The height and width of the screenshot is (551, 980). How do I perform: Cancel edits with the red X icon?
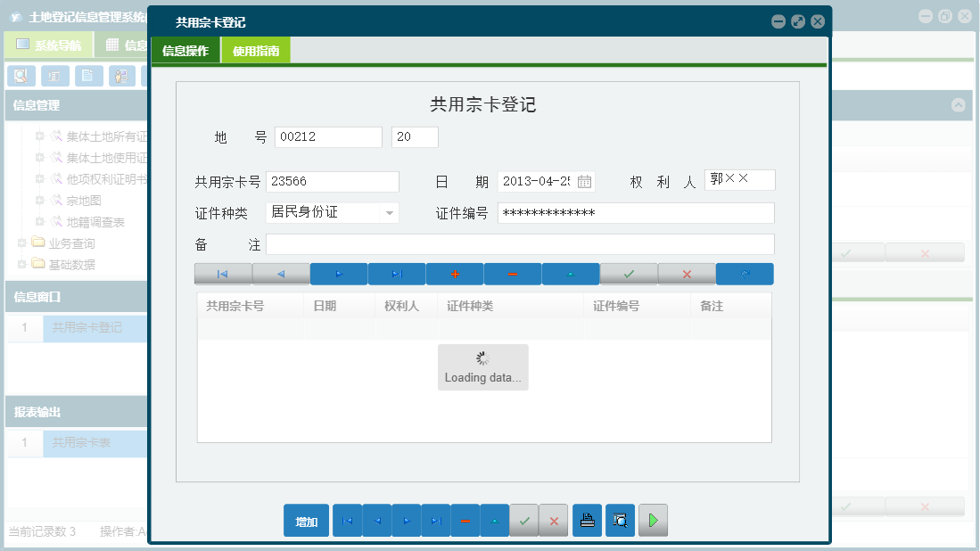(687, 274)
